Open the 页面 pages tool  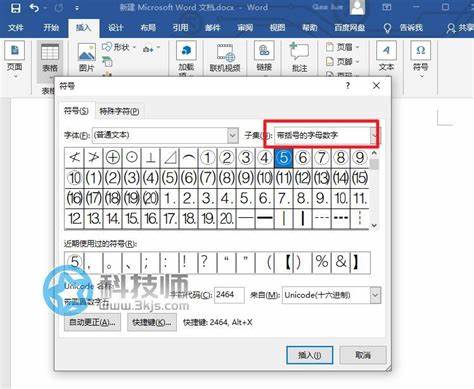pyautogui.click(x=15, y=58)
